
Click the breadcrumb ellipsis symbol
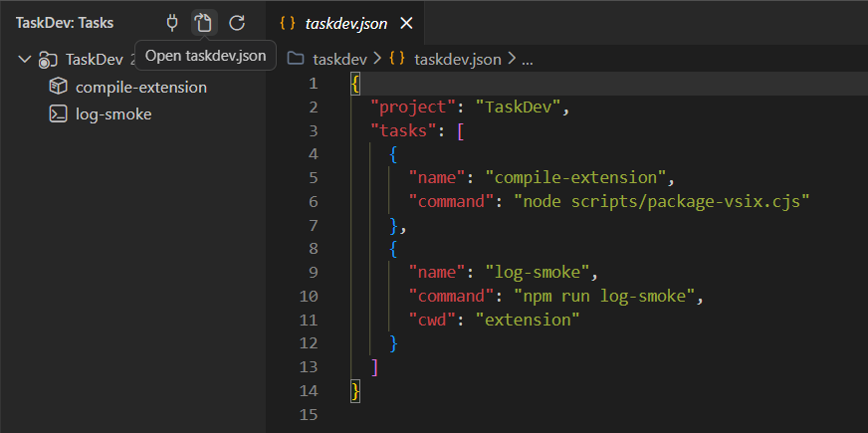(x=527, y=60)
